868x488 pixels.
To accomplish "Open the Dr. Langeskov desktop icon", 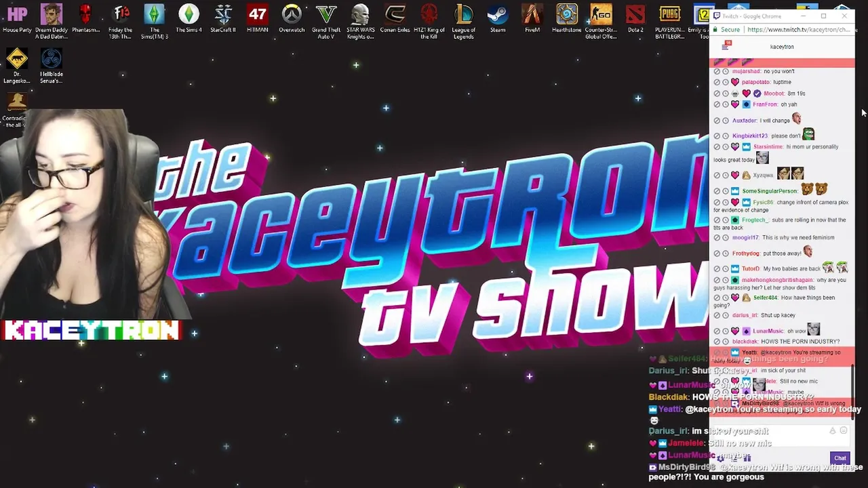I will pyautogui.click(x=17, y=66).
